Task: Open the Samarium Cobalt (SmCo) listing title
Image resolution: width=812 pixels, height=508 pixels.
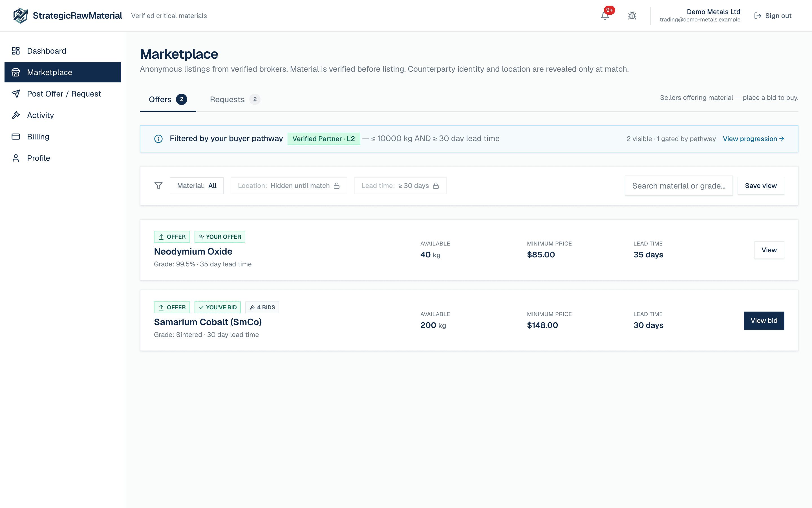Action: pyautogui.click(x=208, y=322)
